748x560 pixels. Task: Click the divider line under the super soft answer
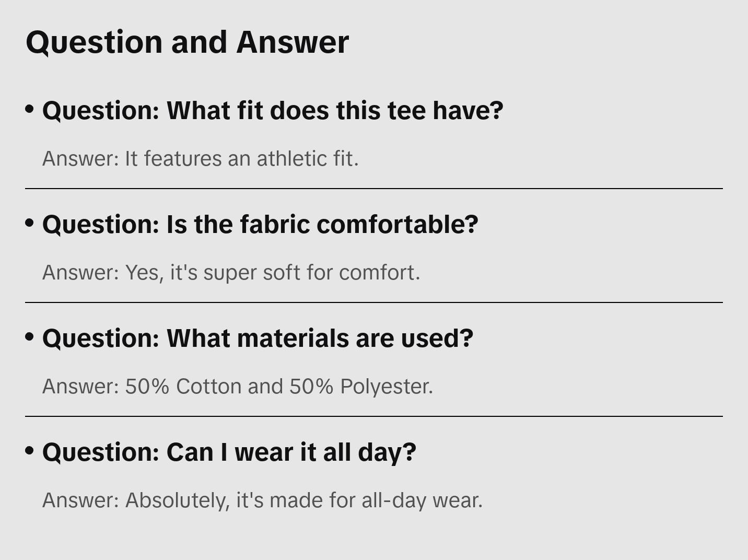(374, 302)
